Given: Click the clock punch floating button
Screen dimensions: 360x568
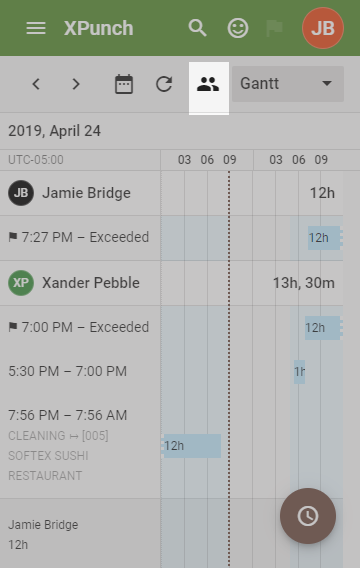Looking at the screenshot, I should point(308,516).
